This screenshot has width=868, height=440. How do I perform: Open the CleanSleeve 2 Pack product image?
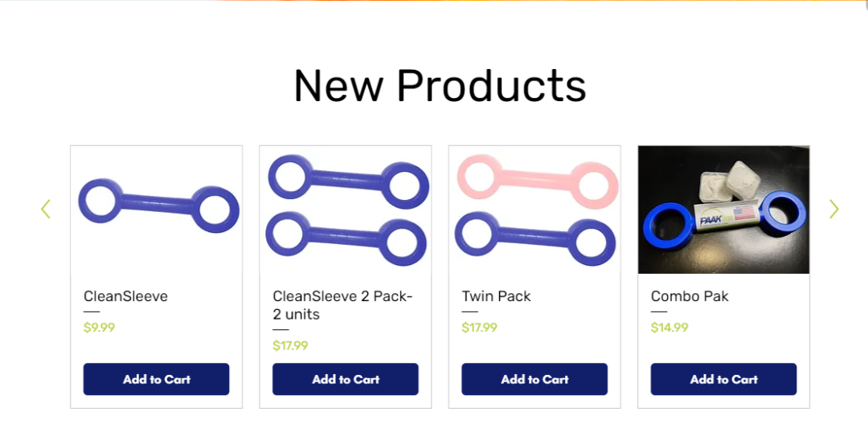click(346, 210)
